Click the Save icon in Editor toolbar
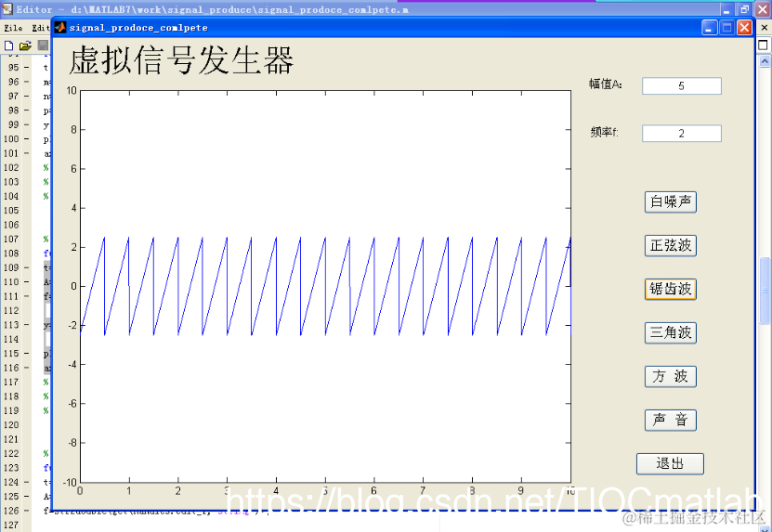This screenshot has height=532, width=772. (43, 45)
